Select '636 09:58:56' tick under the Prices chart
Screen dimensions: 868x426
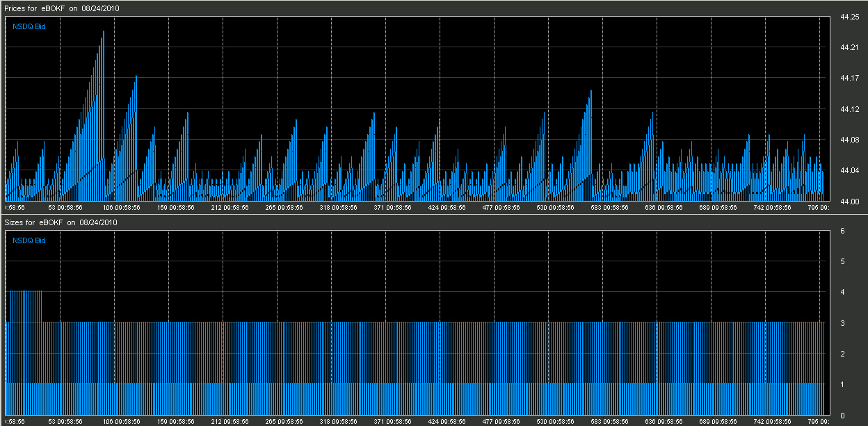[x=665, y=207]
